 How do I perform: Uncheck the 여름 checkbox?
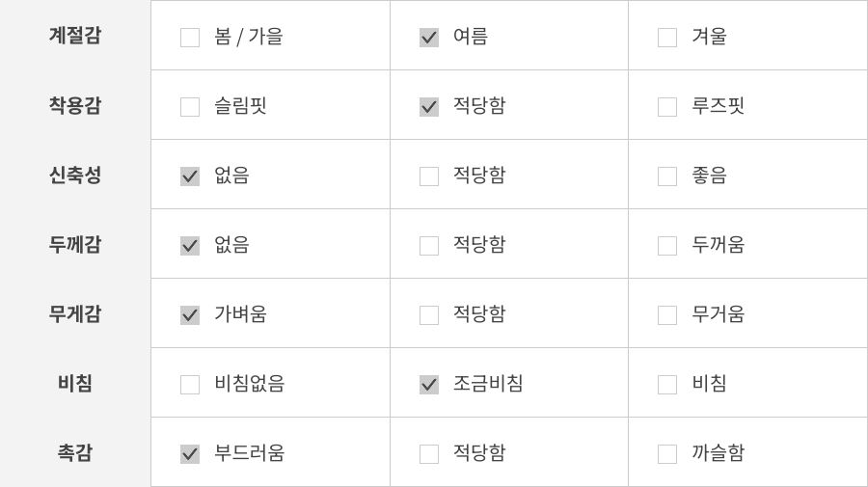(429, 38)
